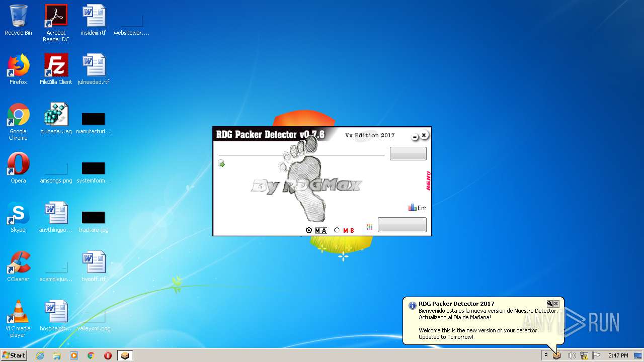Select Acrobat Reader DC desktop icon

[x=56, y=23]
